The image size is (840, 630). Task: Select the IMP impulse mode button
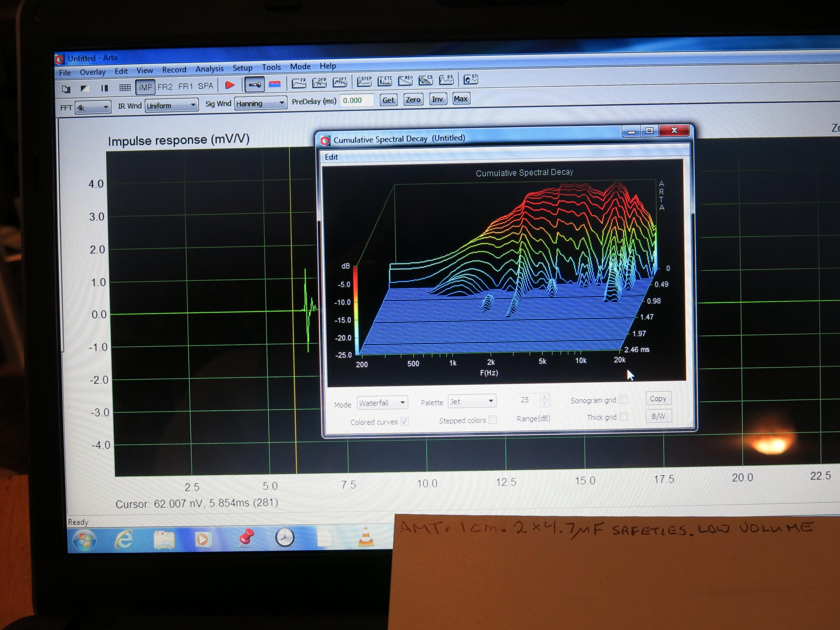click(x=145, y=87)
